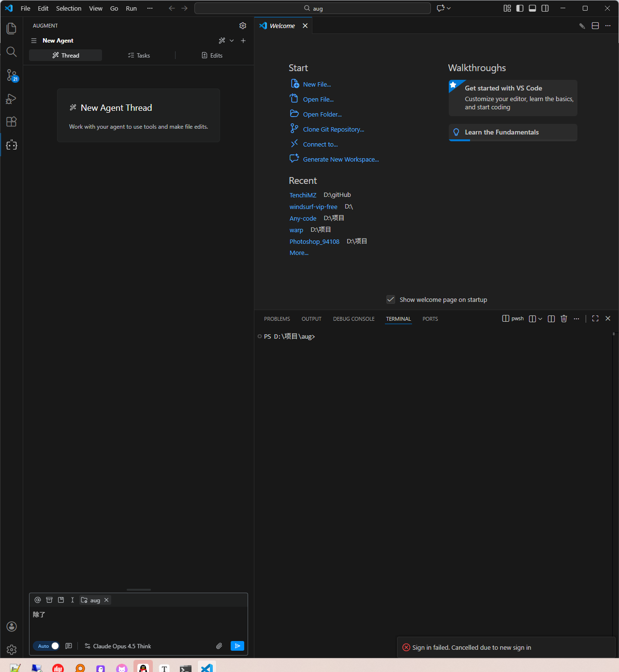Screen dimensions: 619x672
Task: Open Source Control view with 21 badge
Action: (x=12, y=75)
